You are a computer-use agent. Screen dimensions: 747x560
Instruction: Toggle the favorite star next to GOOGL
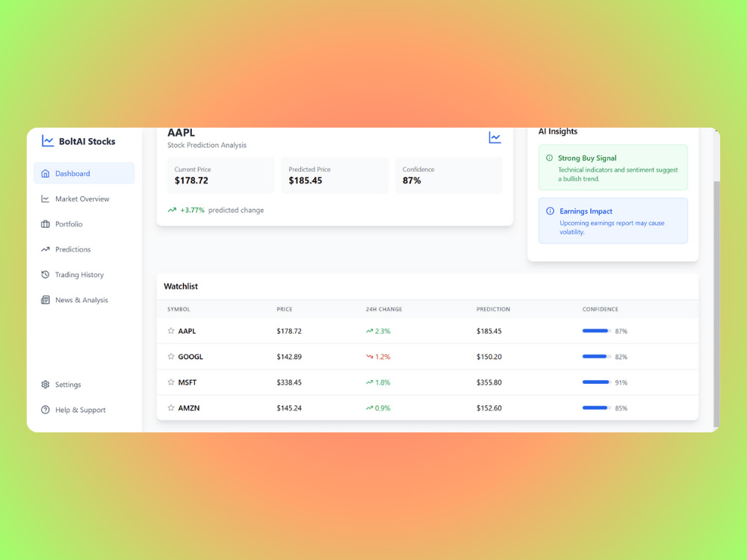coord(170,356)
